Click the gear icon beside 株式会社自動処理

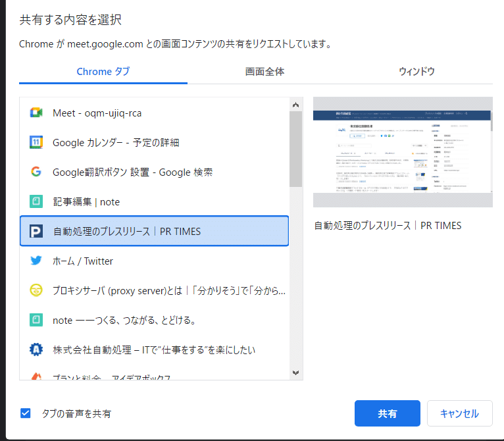click(x=36, y=350)
